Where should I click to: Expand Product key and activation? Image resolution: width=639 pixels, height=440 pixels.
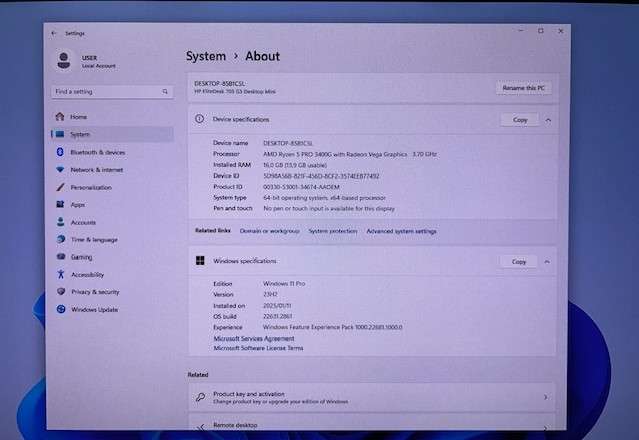click(x=545, y=397)
